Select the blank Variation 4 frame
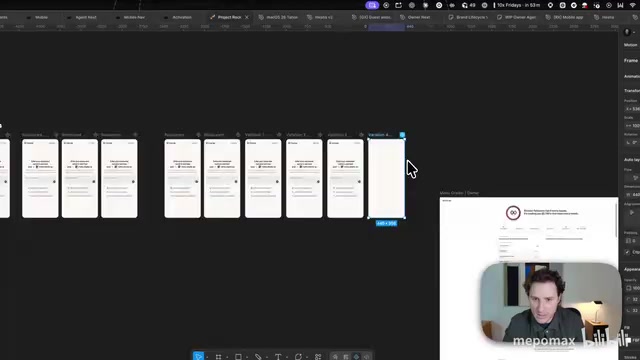This screenshot has width=640, height=360. (386, 178)
